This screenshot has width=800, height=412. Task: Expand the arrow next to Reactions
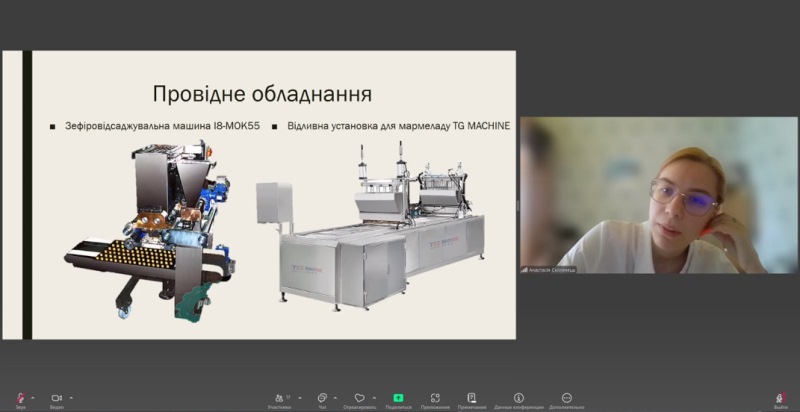point(373,396)
